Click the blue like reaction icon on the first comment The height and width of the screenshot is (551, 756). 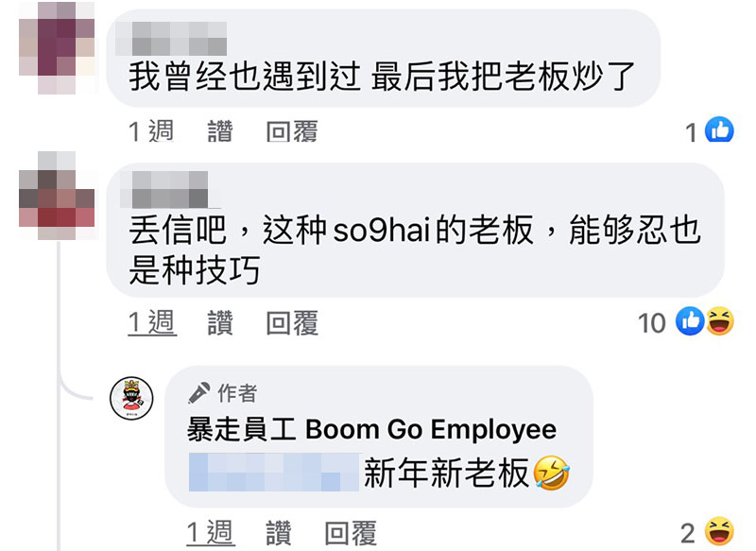click(719, 130)
